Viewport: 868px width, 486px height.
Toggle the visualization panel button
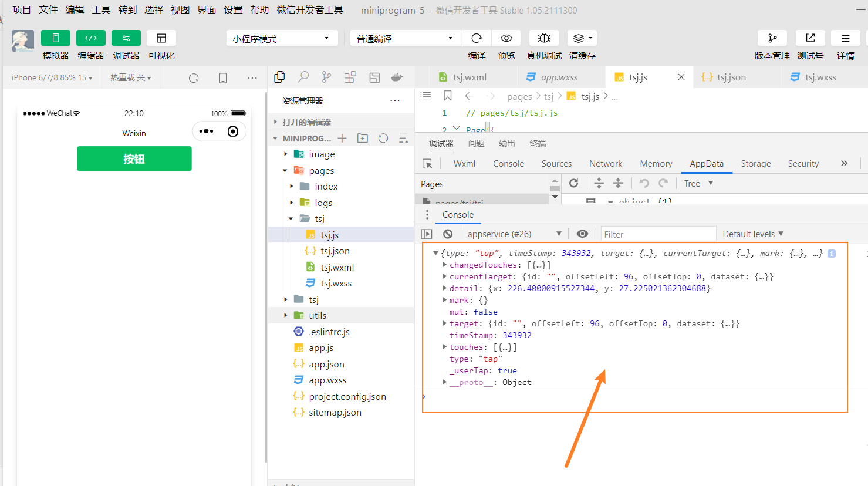tap(161, 38)
